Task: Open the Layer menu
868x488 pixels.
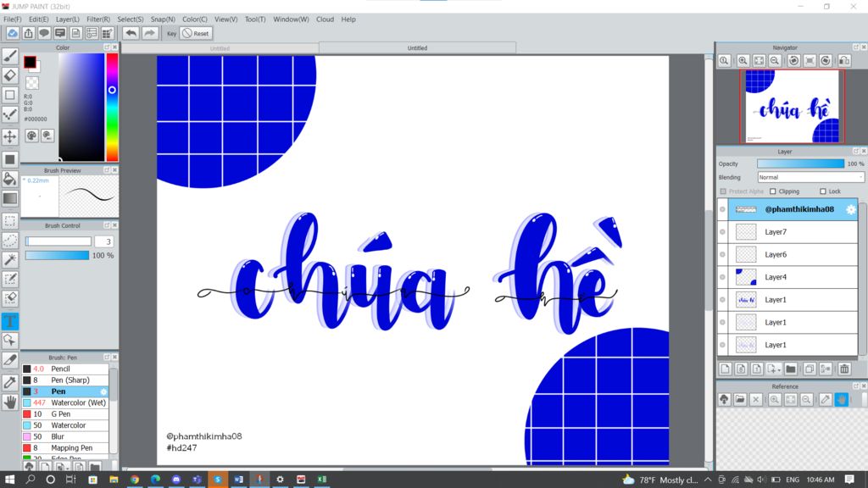Action: click(68, 19)
